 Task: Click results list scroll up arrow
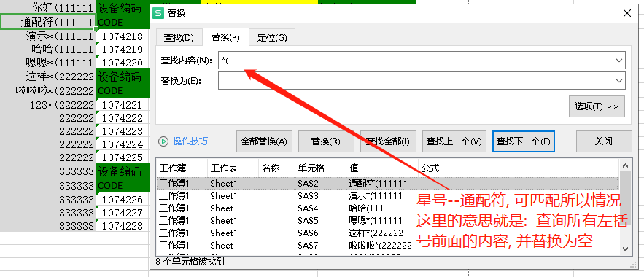(625, 165)
